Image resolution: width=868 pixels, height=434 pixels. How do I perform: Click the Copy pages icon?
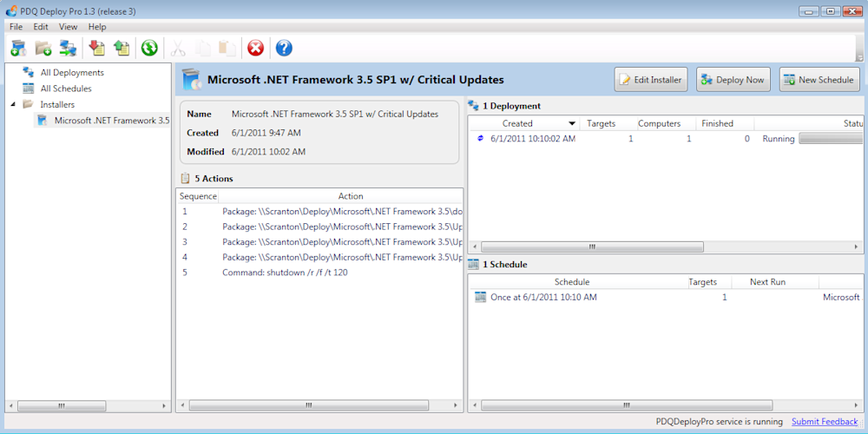[x=204, y=48]
